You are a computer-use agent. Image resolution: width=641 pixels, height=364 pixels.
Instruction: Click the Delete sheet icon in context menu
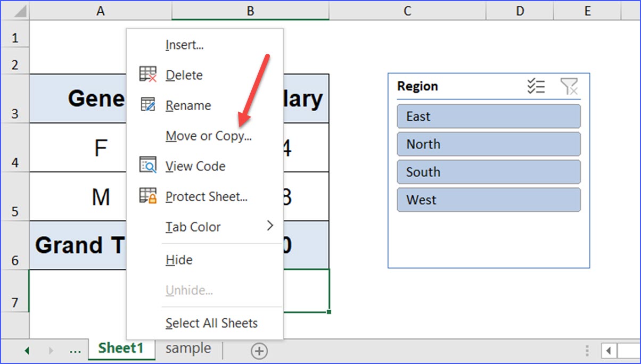click(147, 75)
